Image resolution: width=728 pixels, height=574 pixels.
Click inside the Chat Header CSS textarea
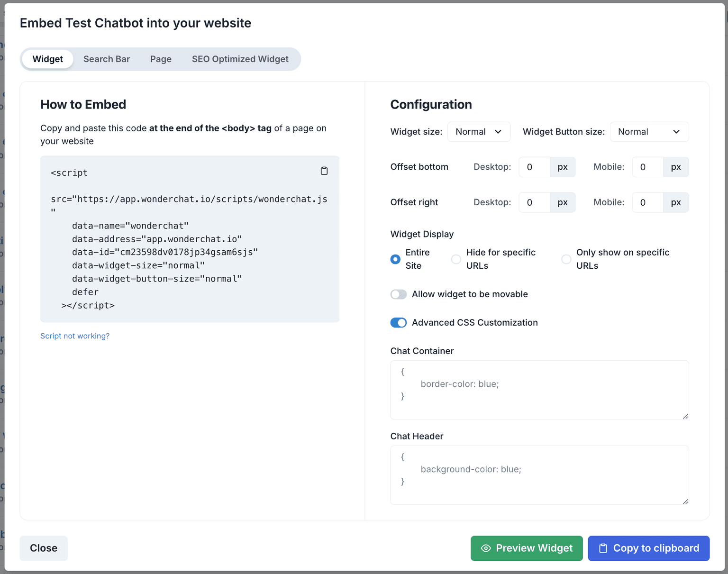tap(539, 475)
